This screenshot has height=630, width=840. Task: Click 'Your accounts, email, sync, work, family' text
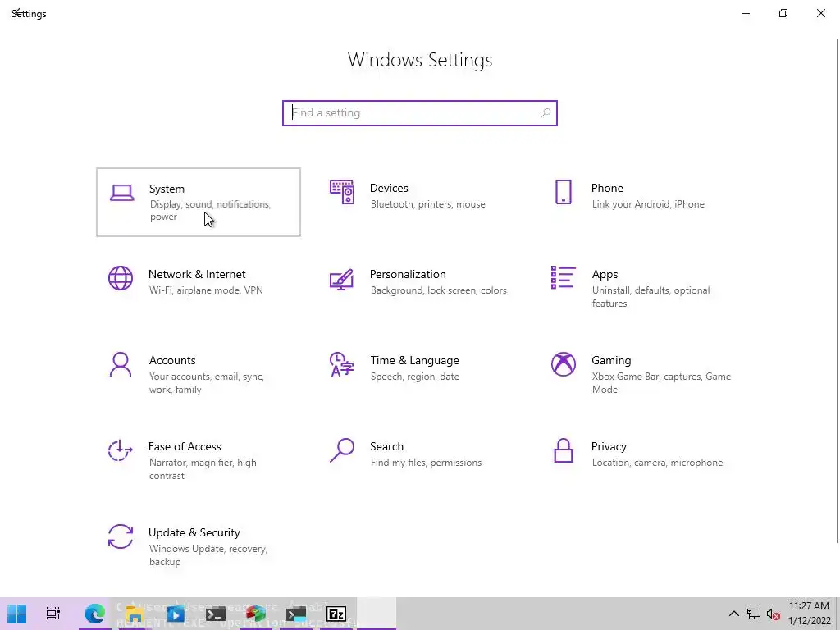(207, 383)
